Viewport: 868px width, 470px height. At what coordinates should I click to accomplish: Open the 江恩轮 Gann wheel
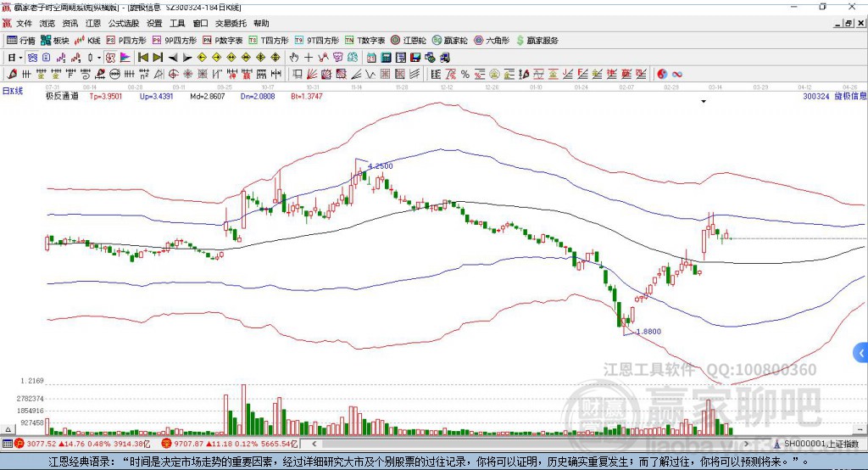(409, 41)
